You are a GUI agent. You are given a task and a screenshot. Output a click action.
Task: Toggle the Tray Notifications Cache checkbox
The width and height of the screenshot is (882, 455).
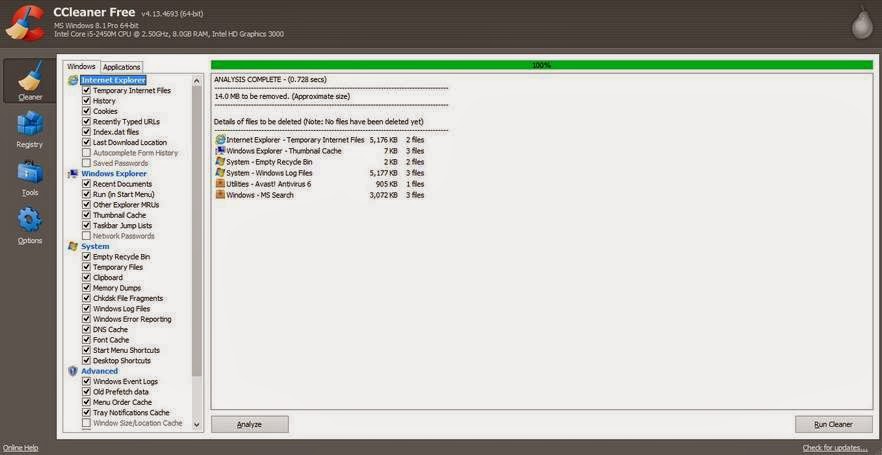tap(86, 413)
